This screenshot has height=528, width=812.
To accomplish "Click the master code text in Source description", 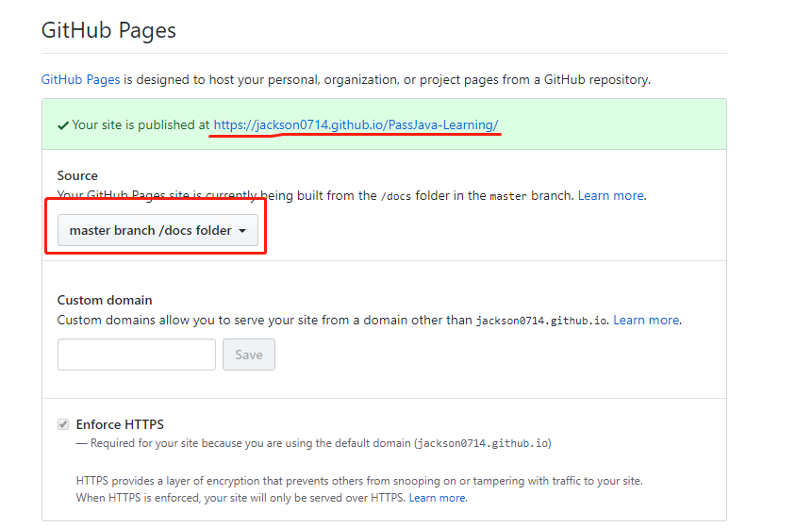I will 508,196.
